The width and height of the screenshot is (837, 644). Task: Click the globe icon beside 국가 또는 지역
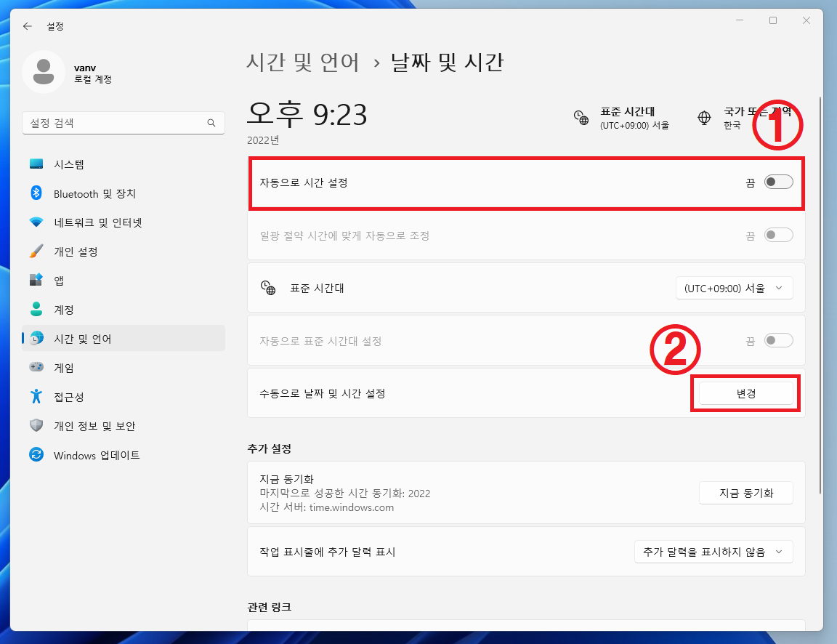point(704,118)
